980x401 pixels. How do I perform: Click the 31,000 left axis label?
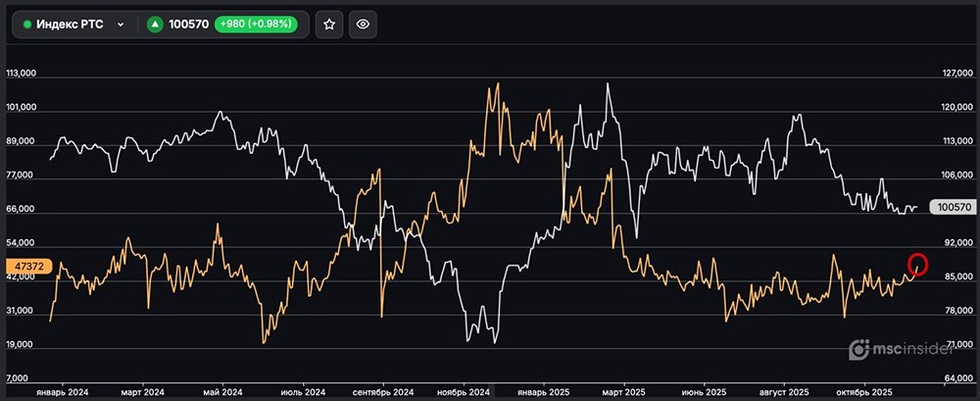point(21,311)
